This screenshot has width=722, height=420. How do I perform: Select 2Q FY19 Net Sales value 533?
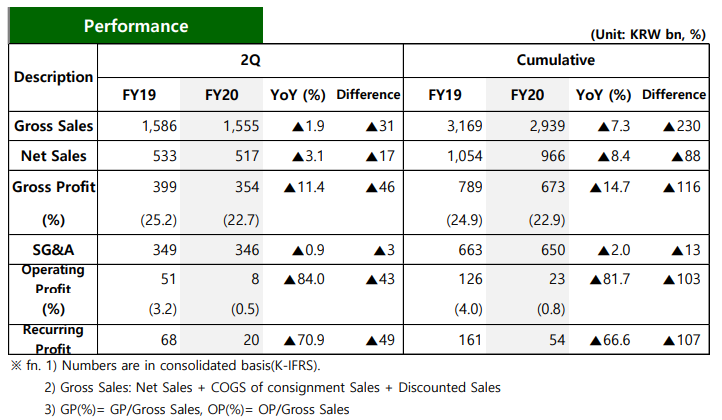165,156
